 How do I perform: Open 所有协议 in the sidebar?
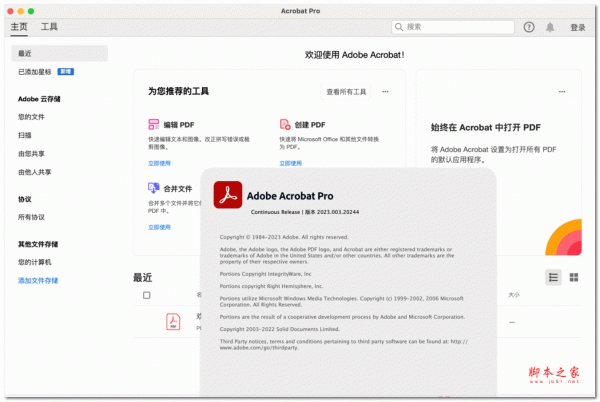pyautogui.click(x=31, y=217)
